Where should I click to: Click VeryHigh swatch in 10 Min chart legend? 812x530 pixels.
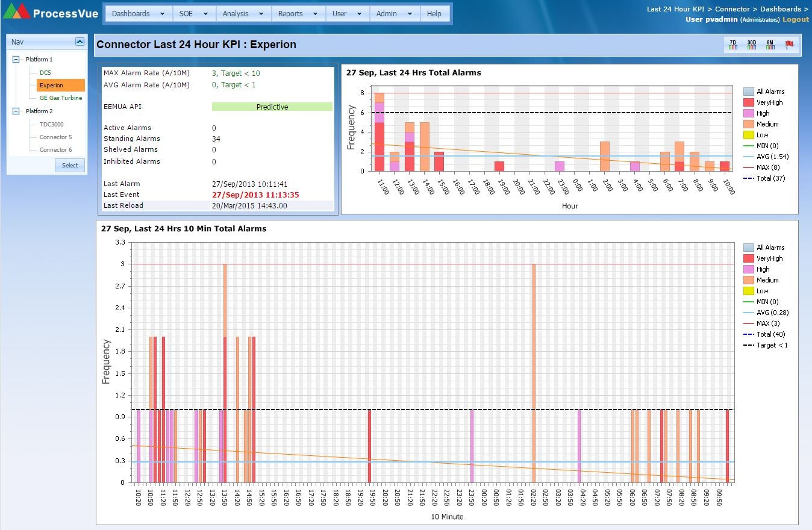[x=749, y=258]
